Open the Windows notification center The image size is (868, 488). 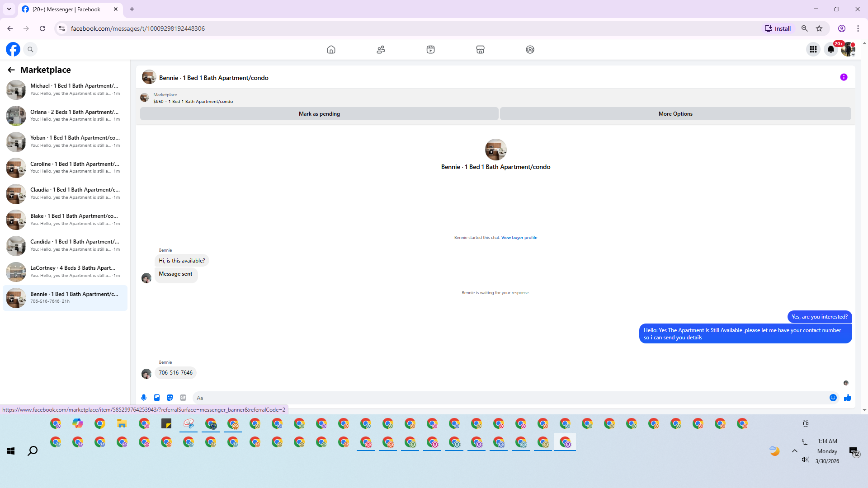tap(854, 451)
